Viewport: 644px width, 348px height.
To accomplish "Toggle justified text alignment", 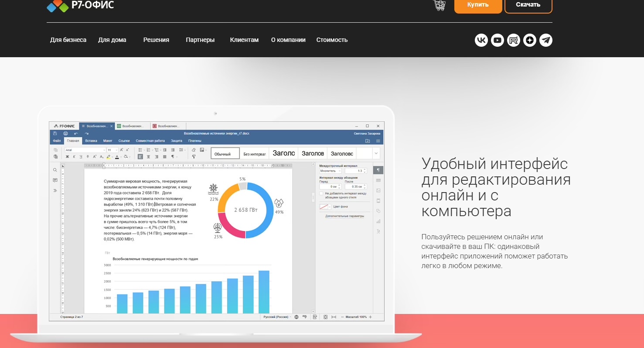I will click(x=164, y=156).
